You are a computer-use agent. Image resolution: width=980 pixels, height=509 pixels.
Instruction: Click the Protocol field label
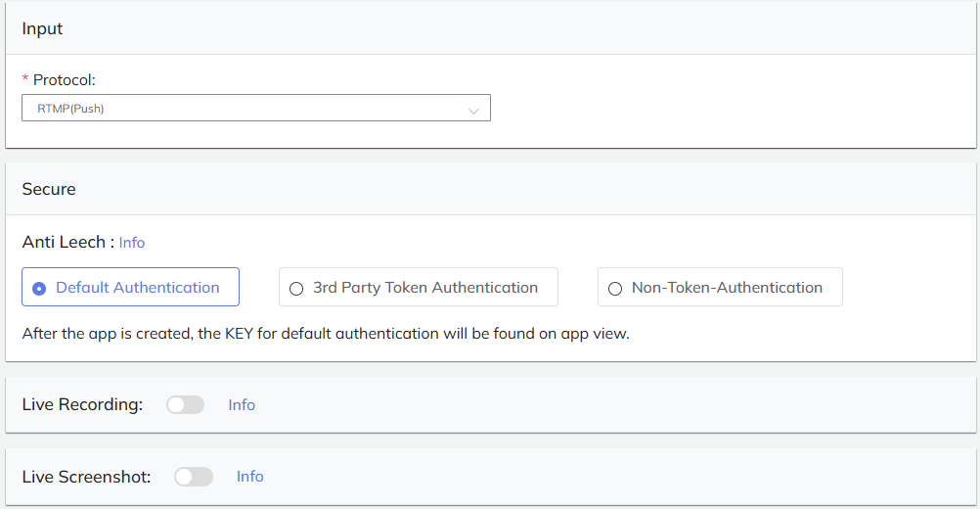(x=65, y=80)
